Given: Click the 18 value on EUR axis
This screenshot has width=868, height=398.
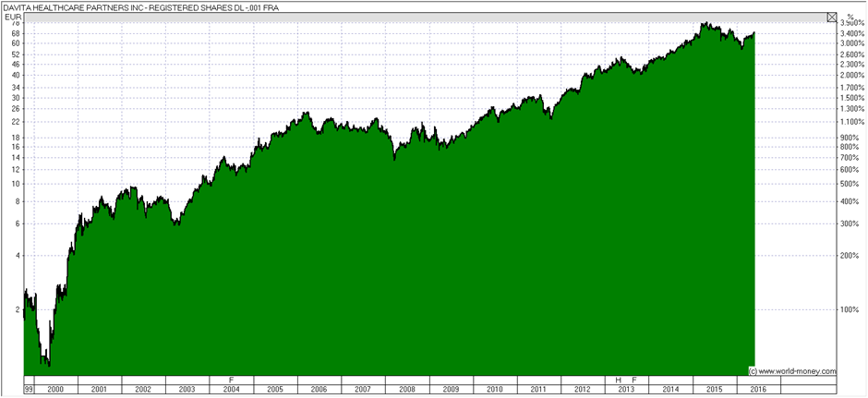Looking at the screenshot, I should pyautogui.click(x=16, y=138).
